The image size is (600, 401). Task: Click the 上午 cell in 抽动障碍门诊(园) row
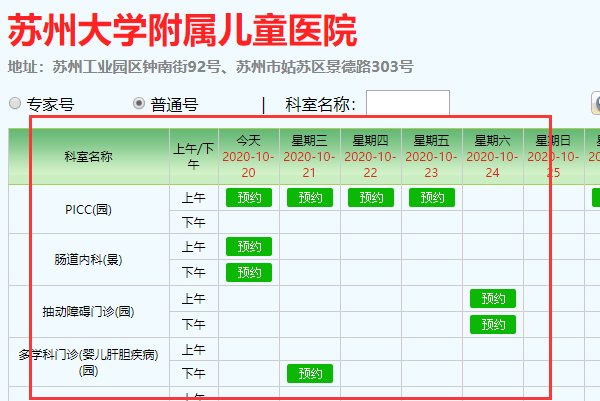[194, 299]
